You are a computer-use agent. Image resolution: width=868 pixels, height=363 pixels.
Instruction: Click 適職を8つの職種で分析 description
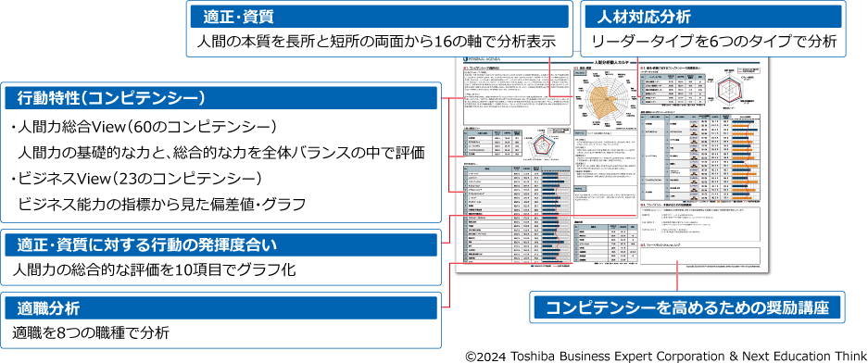coord(90,333)
